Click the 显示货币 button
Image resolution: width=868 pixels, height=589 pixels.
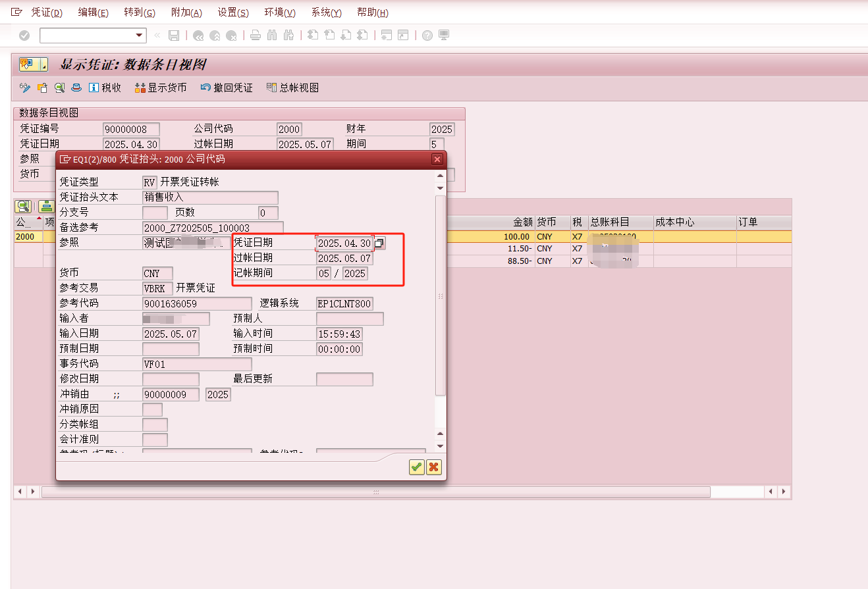(x=161, y=88)
